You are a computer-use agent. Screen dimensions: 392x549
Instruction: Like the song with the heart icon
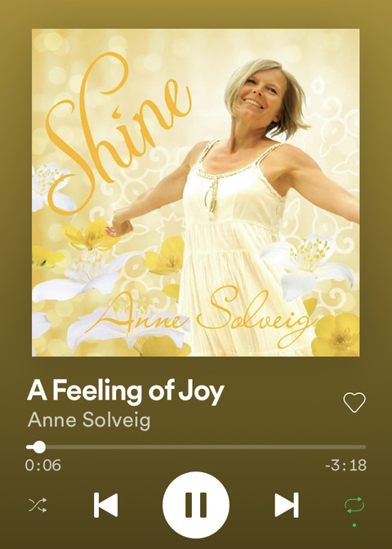[x=354, y=402]
